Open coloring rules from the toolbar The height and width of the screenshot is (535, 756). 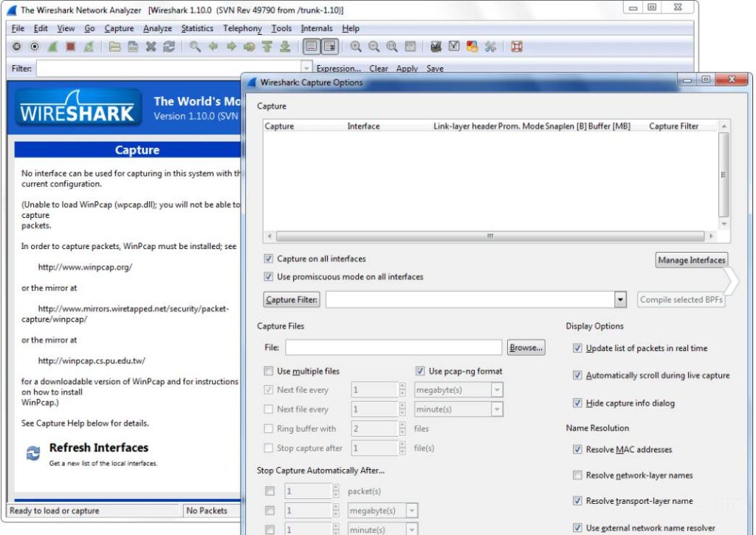tap(472, 47)
